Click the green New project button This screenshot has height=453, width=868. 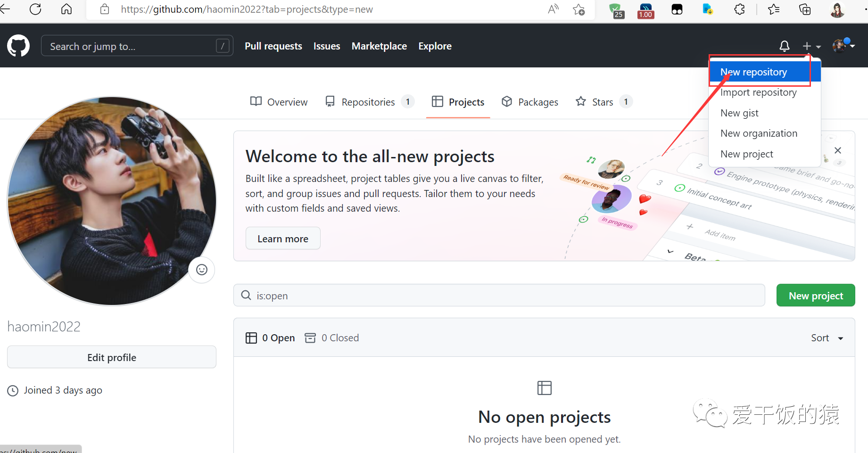click(816, 295)
